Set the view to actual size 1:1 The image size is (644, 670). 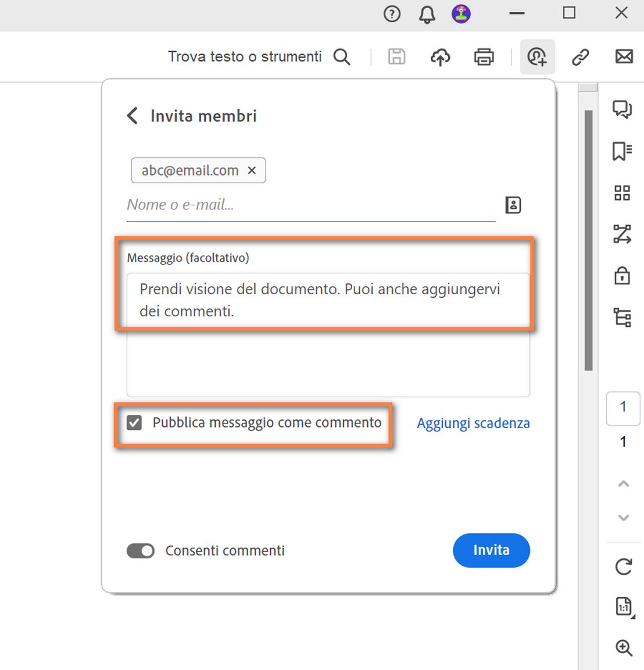[623, 607]
